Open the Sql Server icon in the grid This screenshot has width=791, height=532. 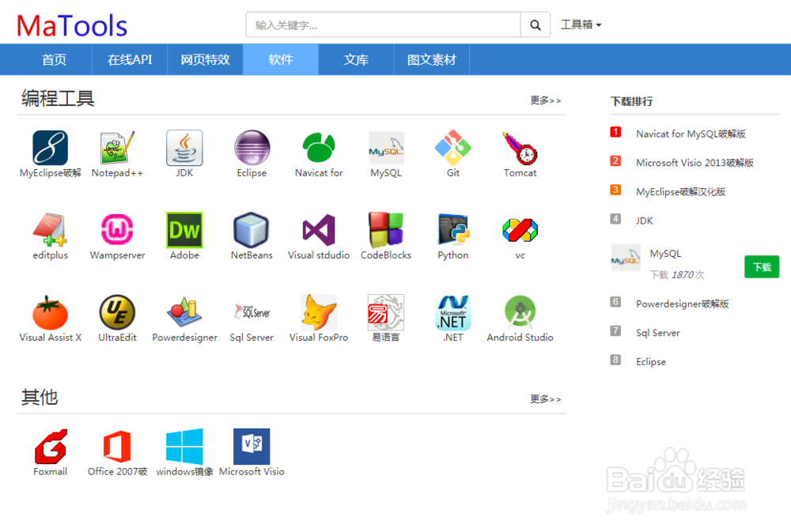click(252, 313)
